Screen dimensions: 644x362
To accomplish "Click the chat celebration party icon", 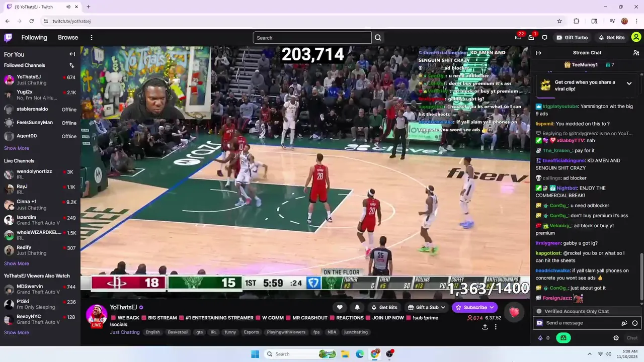I will (624, 323).
